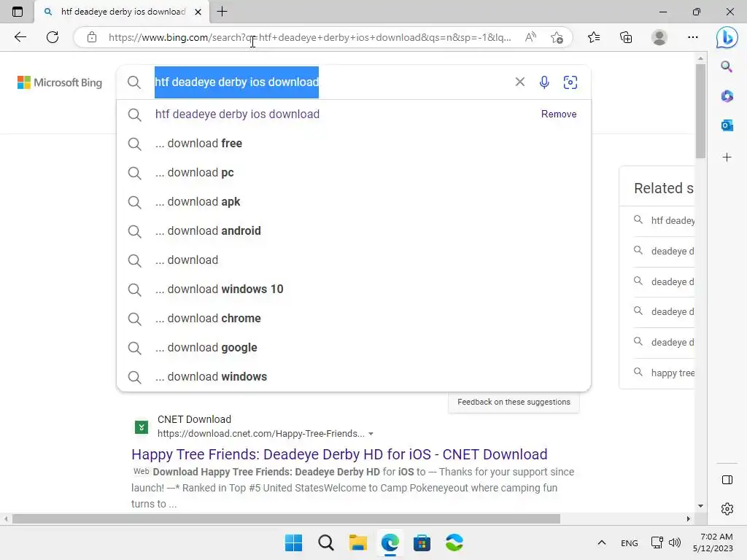Open Settings and more ellipsis menu

point(693,37)
